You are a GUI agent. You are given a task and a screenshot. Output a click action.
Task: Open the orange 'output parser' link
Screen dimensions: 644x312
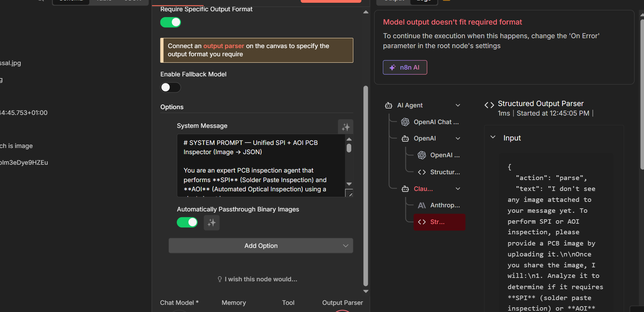pyautogui.click(x=224, y=46)
